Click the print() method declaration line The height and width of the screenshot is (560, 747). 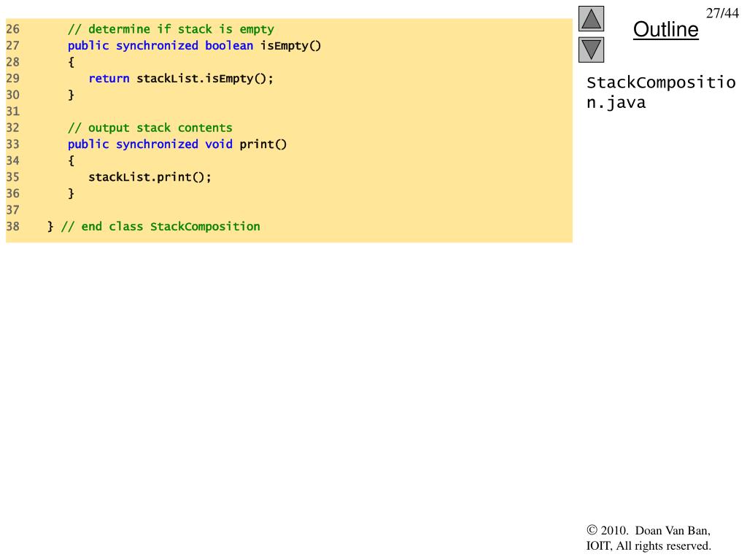click(x=177, y=144)
